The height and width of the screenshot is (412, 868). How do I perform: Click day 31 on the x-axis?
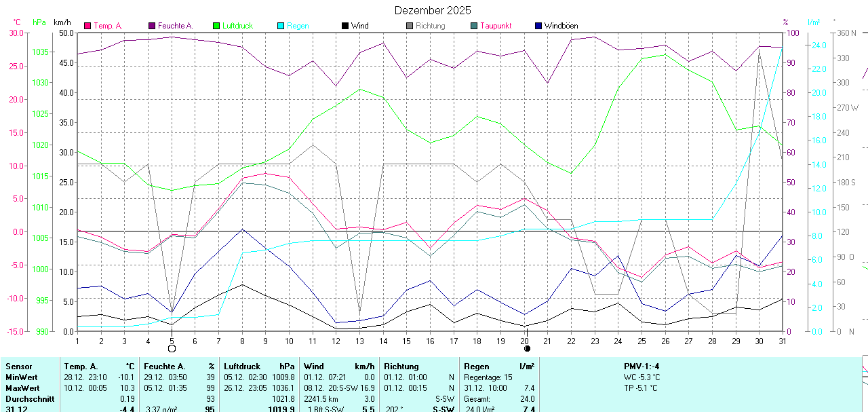pyautogui.click(x=781, y=340)
